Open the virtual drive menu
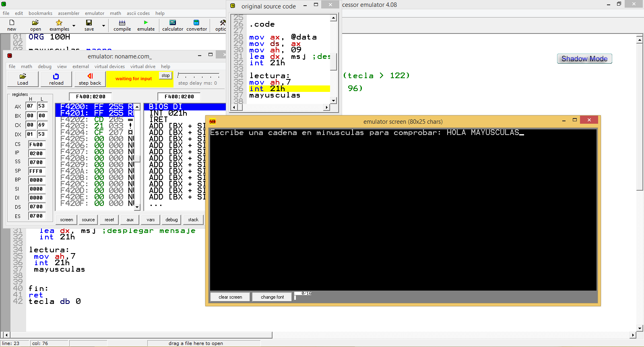Viewport: 644px width, 347px height. click(142, 66)
